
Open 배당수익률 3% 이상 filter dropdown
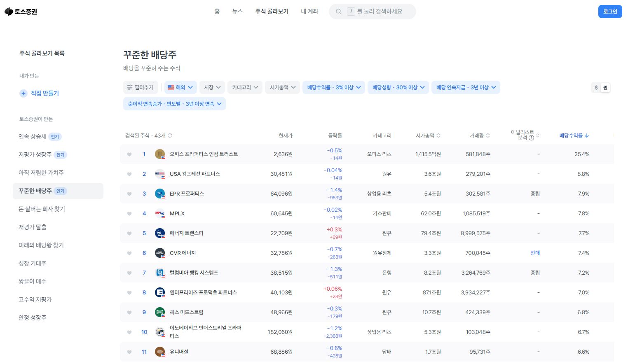coord(334,87)
